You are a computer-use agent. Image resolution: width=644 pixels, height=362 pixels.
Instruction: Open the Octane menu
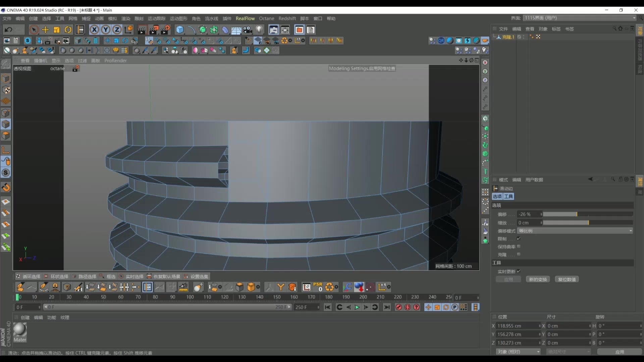[x=267, y=18]
